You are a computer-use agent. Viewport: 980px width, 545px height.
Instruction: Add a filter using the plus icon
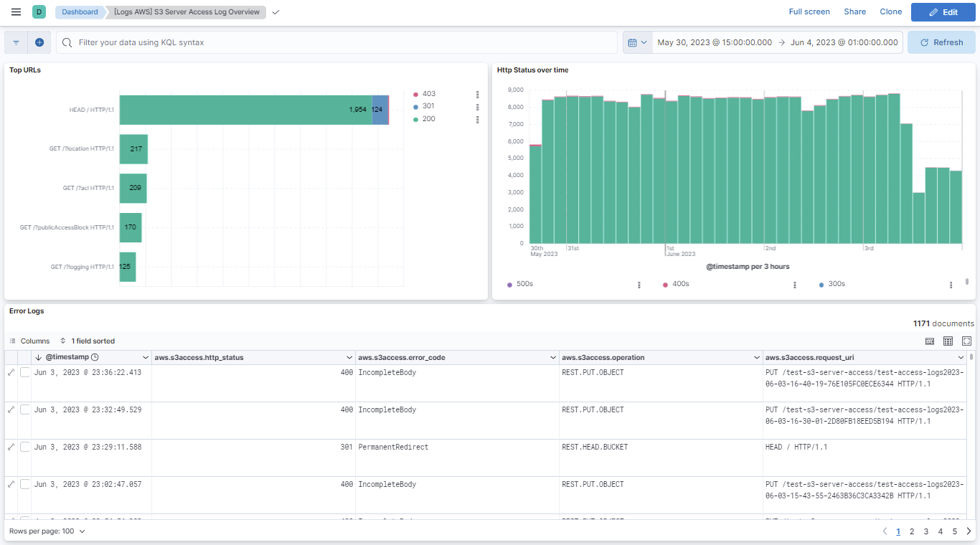point(39,42)
